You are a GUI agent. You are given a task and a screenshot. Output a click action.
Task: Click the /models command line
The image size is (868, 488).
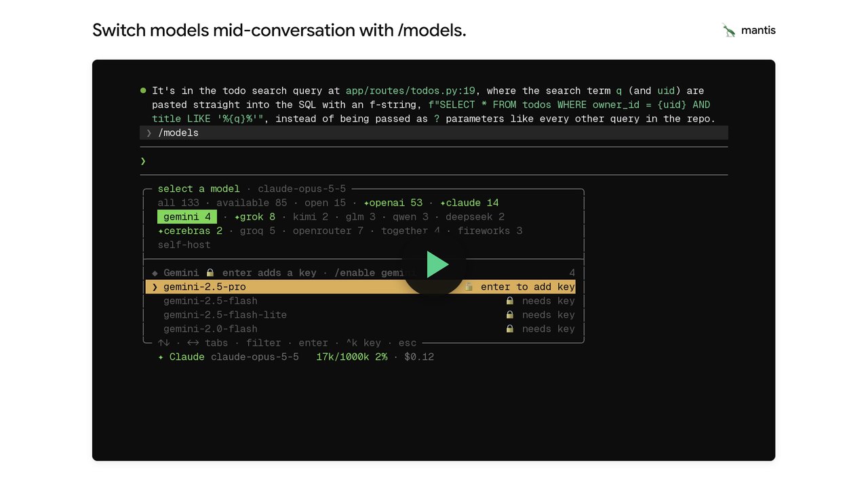[x=433, y=133]
